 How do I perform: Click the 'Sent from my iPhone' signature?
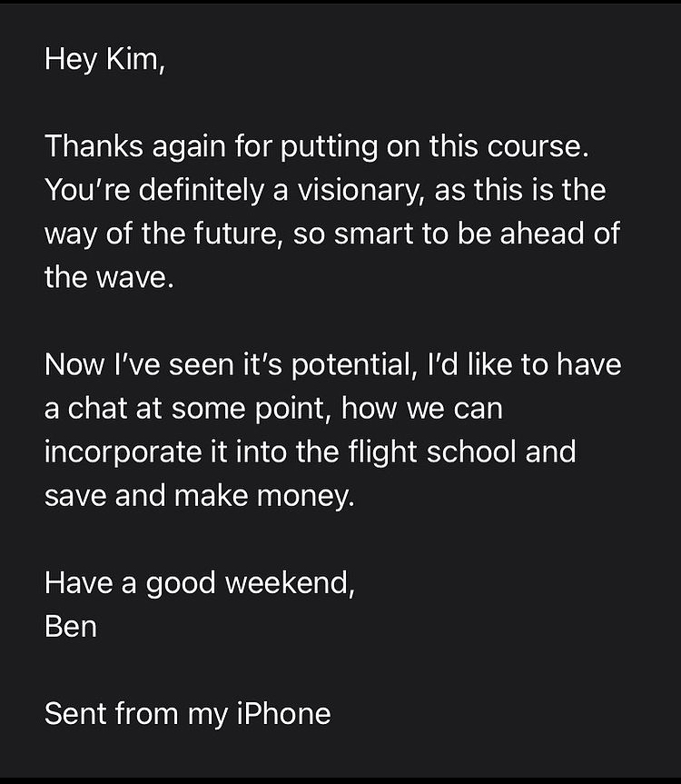point(188,714)
